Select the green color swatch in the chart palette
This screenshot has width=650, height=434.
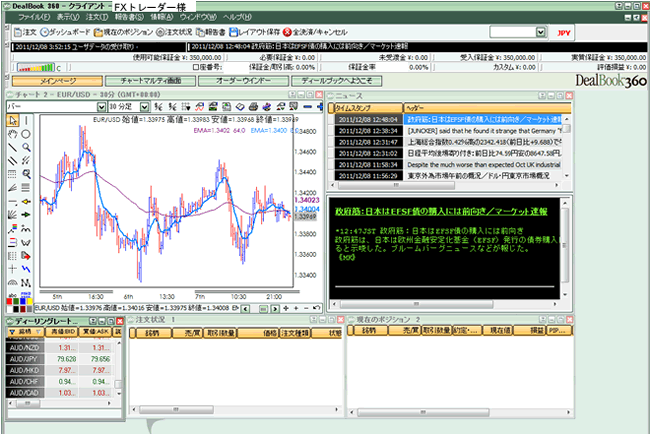point(16,302)
